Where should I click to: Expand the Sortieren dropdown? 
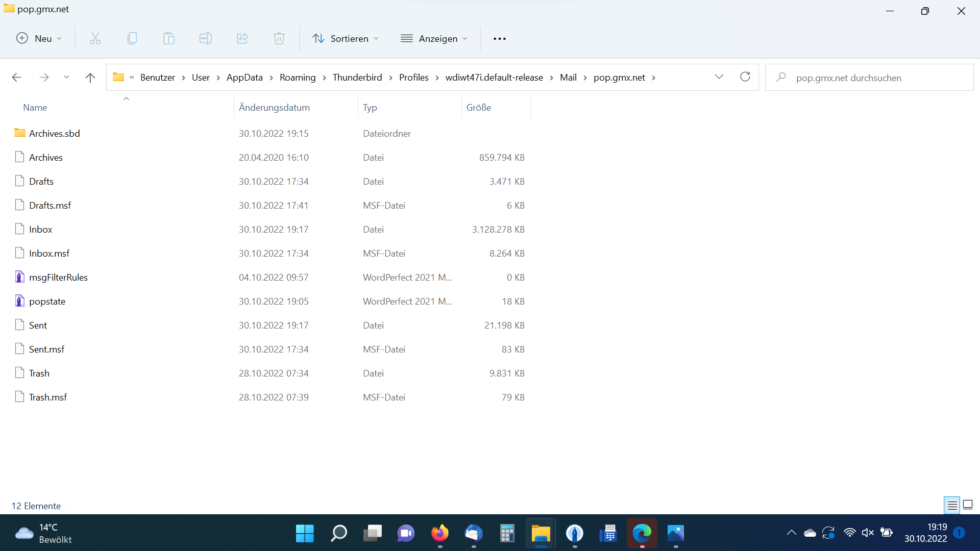coord(346,38)
